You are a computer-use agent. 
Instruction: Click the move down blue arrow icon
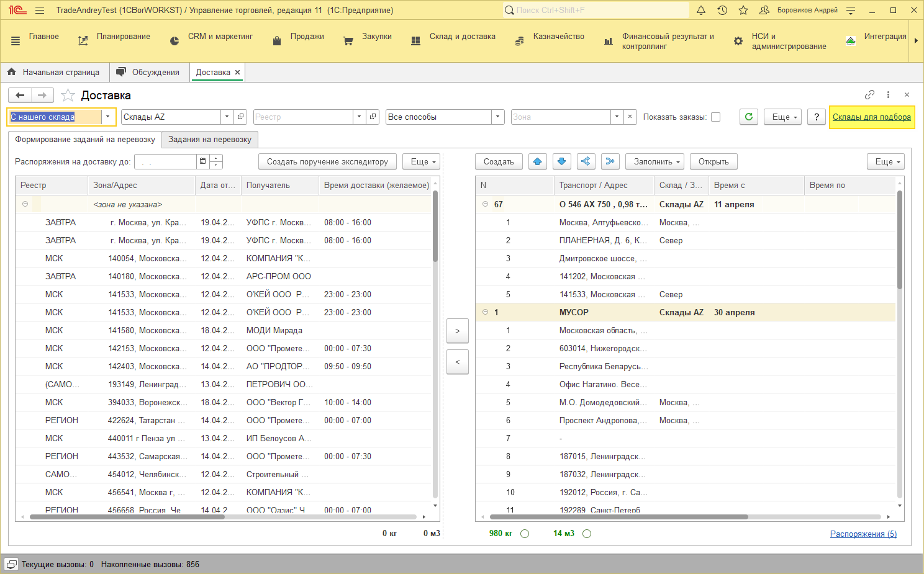pyautogui.click(x=561, y=161)
